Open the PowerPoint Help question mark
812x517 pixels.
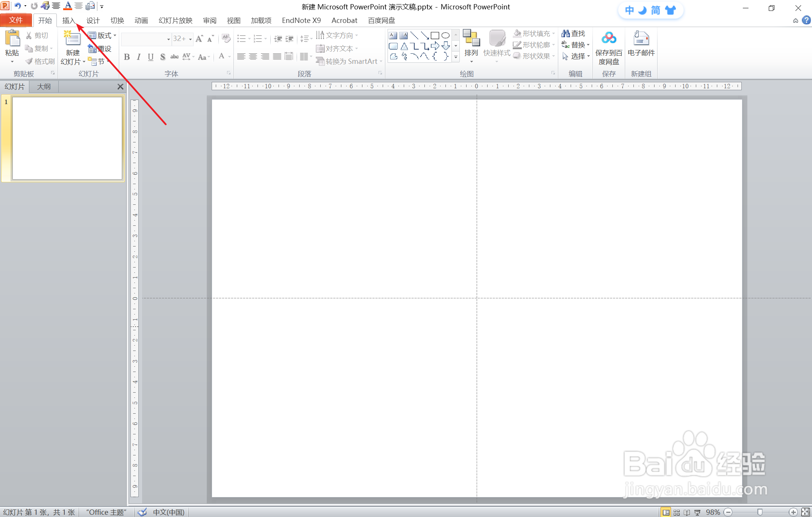806,20
